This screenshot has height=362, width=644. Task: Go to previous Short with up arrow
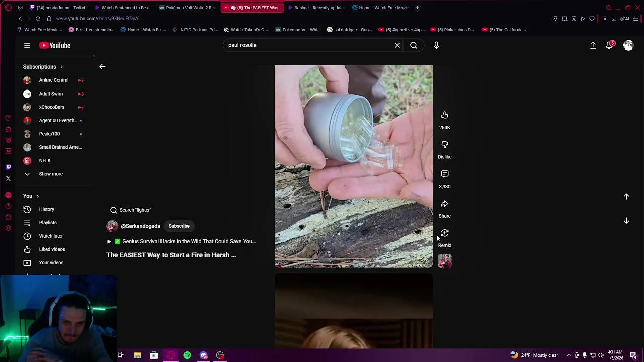626,197
